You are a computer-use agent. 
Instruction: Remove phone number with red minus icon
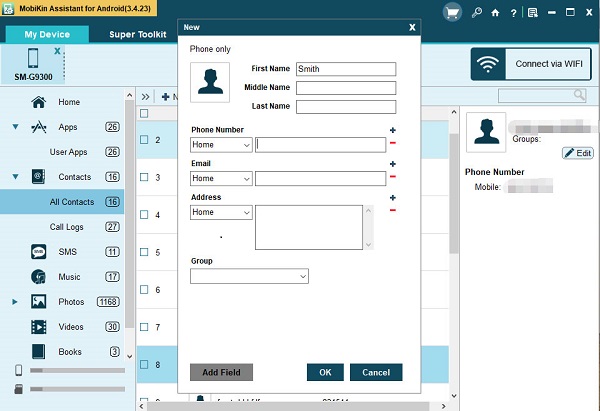click(392, 144)
